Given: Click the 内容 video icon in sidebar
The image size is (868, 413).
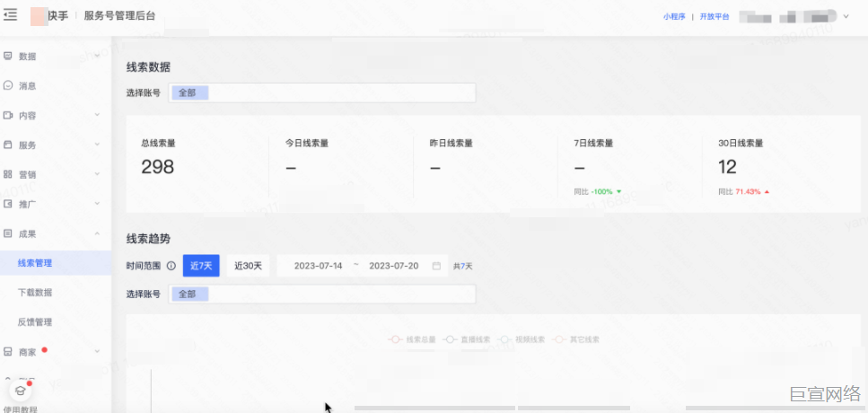Looking at the screenshot, I should point(8,115).
